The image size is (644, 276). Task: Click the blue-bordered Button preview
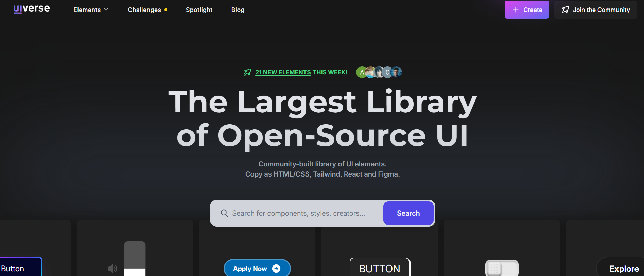click(x=21, y=267)
